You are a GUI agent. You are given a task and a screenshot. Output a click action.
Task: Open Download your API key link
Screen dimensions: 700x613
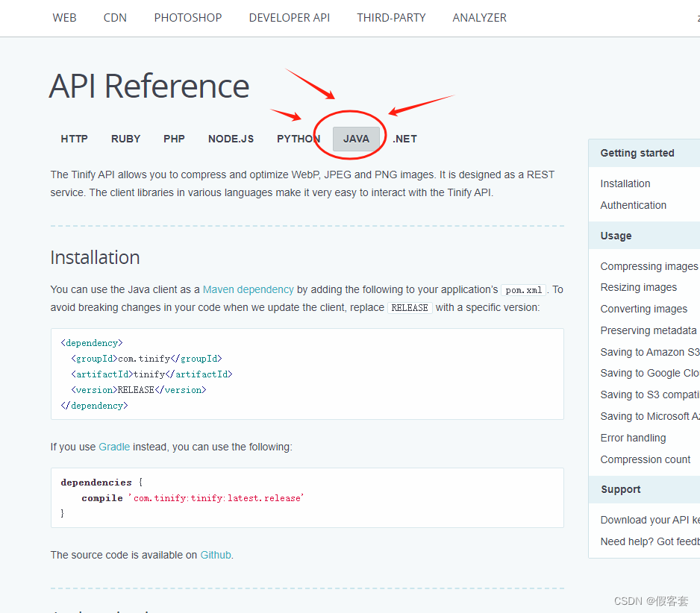click(x=650, y=521)
